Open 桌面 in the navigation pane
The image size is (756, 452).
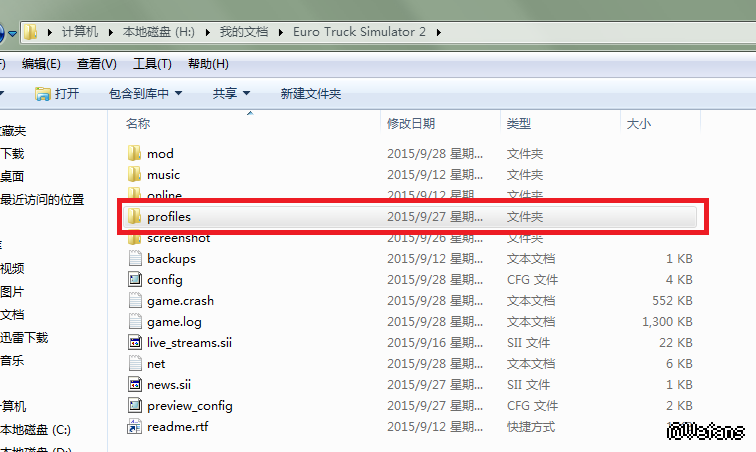12,176
